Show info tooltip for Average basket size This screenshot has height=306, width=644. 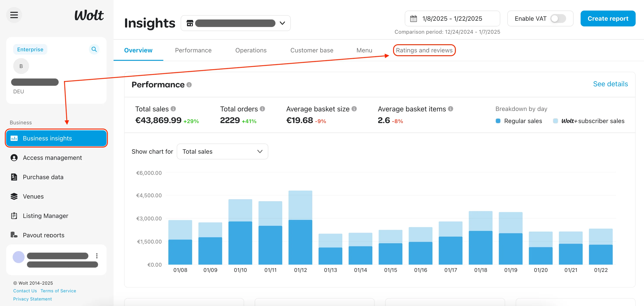354,109
